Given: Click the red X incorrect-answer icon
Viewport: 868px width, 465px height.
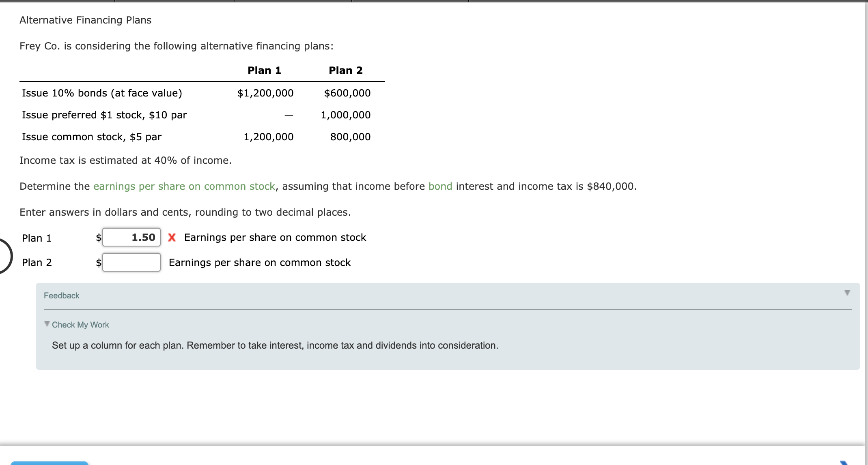Looking at the screenshot, I should [172, 238].
